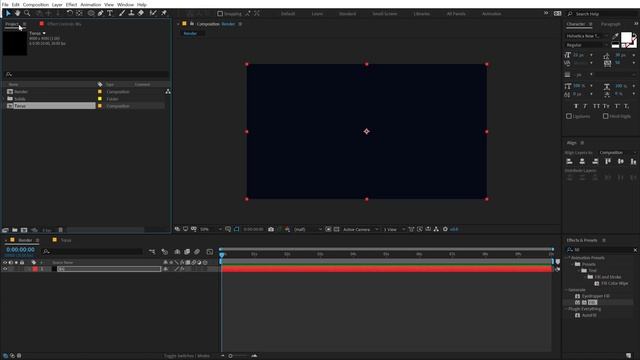Switch to the Default workspace
This screenshot has height=360, width=640.
point(288,14)
